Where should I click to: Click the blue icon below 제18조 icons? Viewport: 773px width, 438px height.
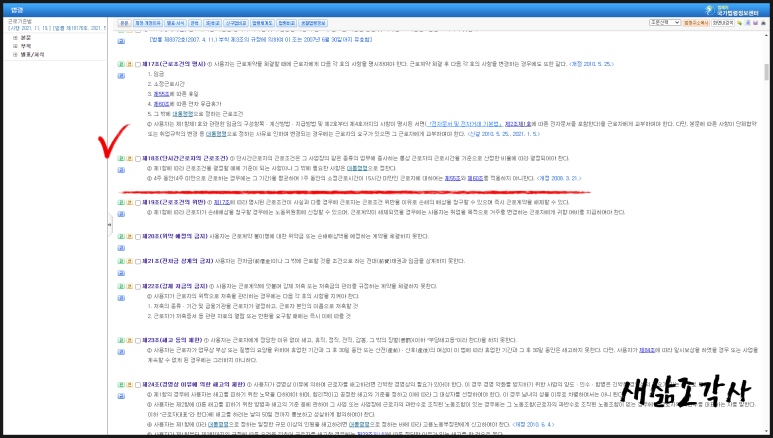tap(121, 170)
